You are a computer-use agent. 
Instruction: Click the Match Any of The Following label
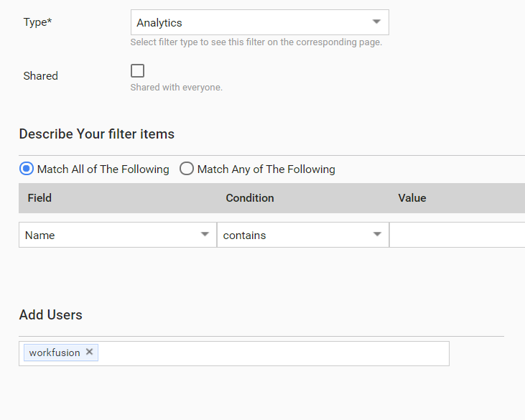click(x=266, y=169)
